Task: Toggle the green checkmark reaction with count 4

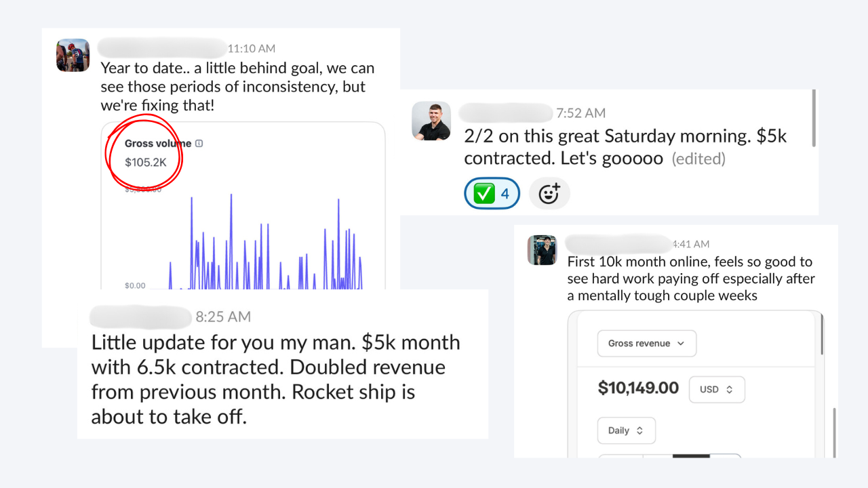Action: (492, 194)
